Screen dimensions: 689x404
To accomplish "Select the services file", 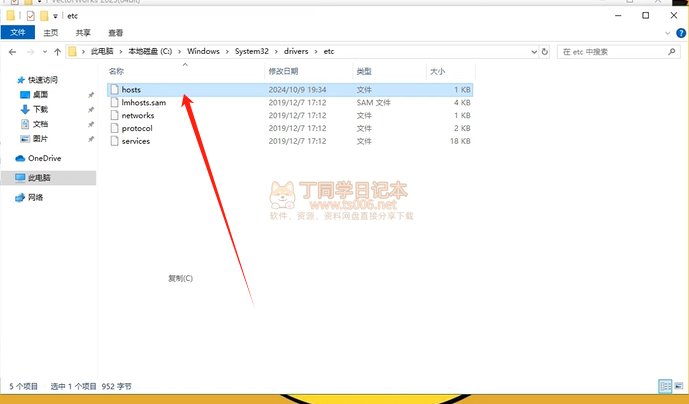I will pyautogui.click(x=290, y=141).
